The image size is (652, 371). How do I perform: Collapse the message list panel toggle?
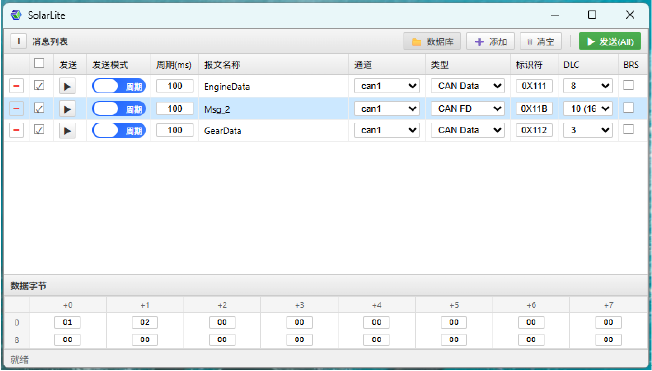18,41
